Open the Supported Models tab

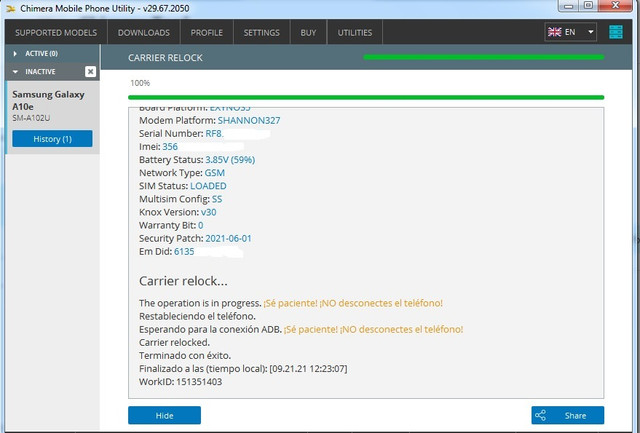[56, 33]
